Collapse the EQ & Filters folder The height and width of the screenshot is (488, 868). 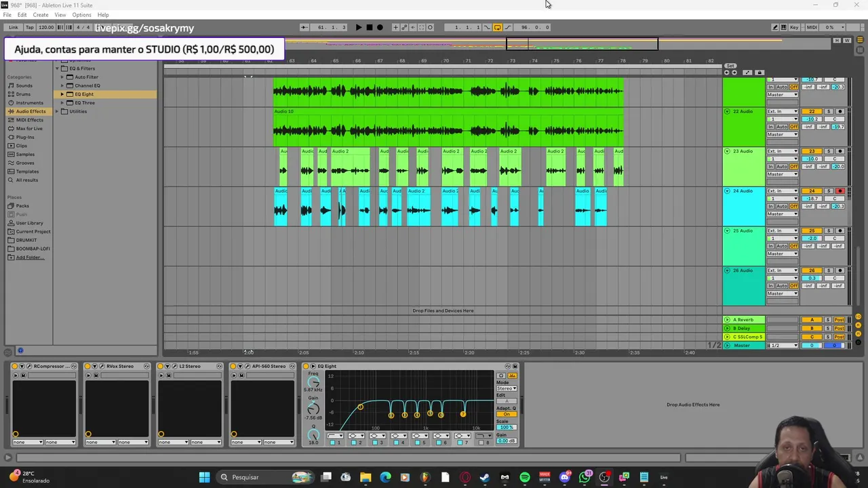click(57, 68)
